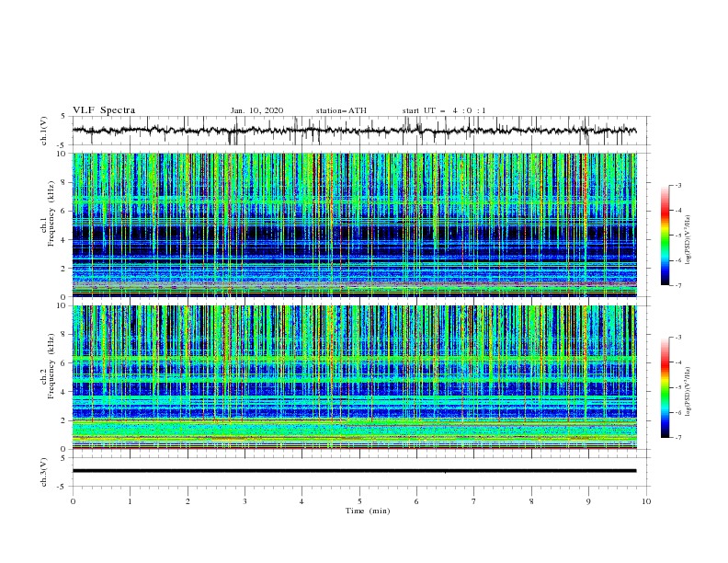The height and width of the screenshot is (563, 728).
Task: Click the "VLF Spectra" plot title
Action: (104, 110)
